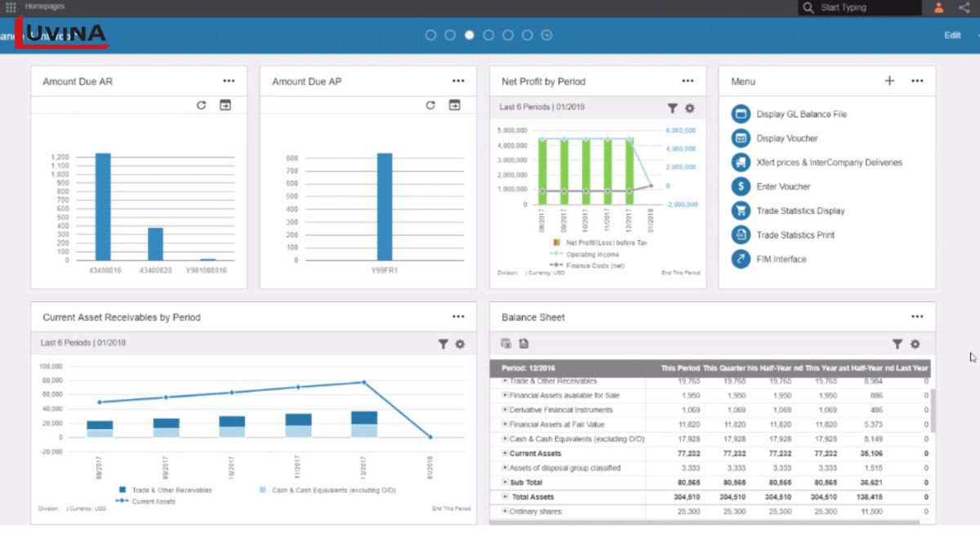Screen dimensions: 980x551
Task: Open the page list dropdown after indicator dots
Action: point(547,35)
